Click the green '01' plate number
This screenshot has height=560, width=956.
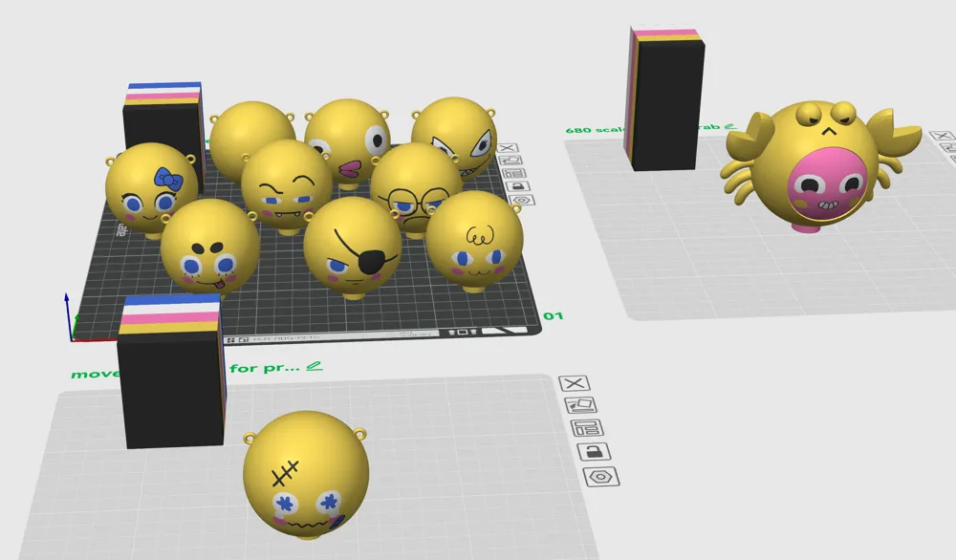click(x=553, y=315)
